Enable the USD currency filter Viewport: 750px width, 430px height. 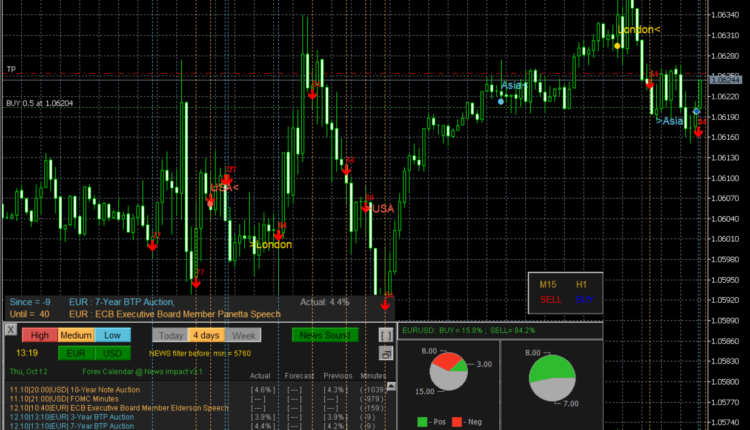pos(112,353)
